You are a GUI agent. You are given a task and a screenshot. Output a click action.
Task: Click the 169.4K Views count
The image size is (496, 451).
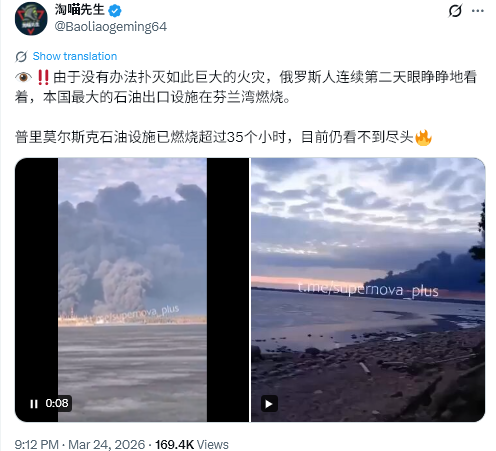192,445
